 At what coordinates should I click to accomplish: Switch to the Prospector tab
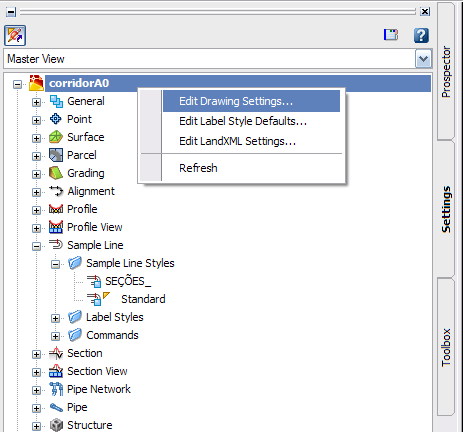point(446,71)
